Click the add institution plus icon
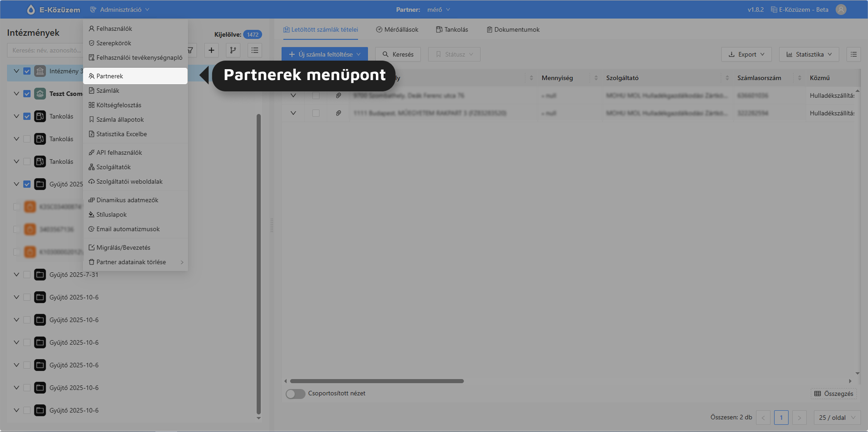The image size is (868, 432). pos(211,50)
